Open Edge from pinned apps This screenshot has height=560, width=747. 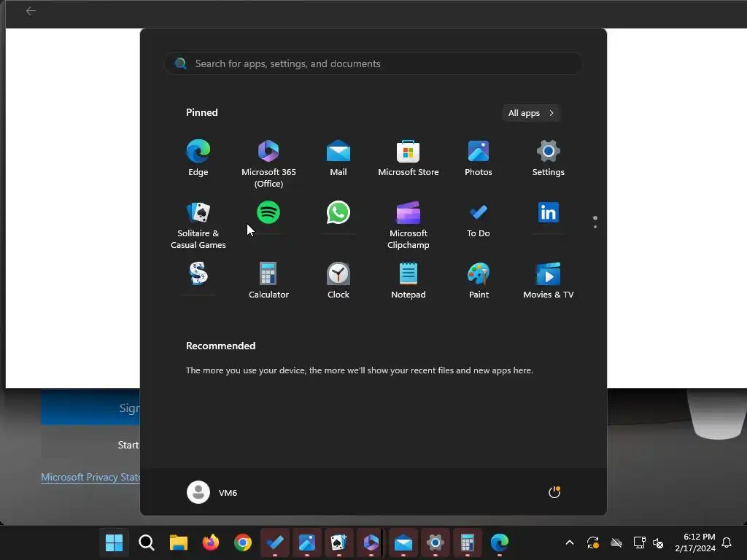(x=198, y=158)
